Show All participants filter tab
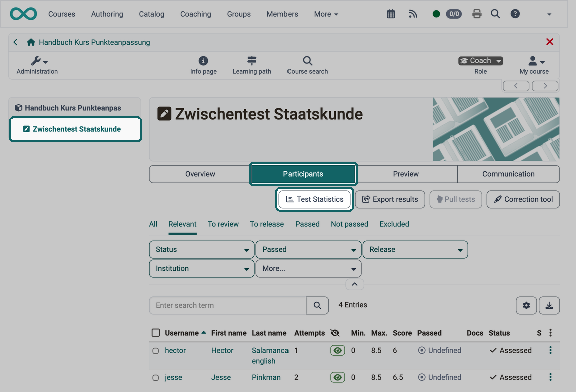 coord(153,224)
